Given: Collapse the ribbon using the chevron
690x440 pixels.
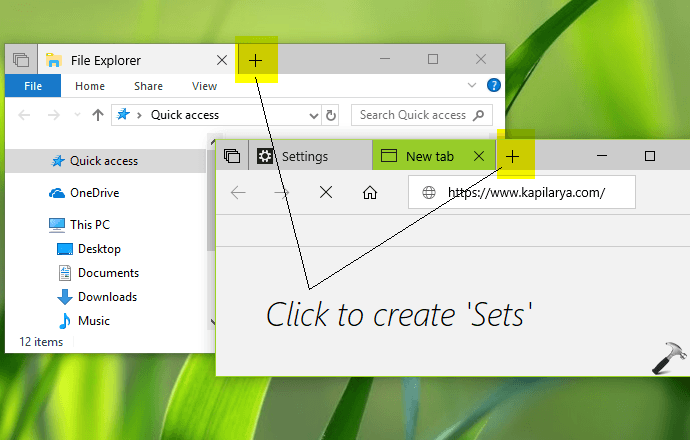Looking at the screenshot, I should [x=473, y=86].
